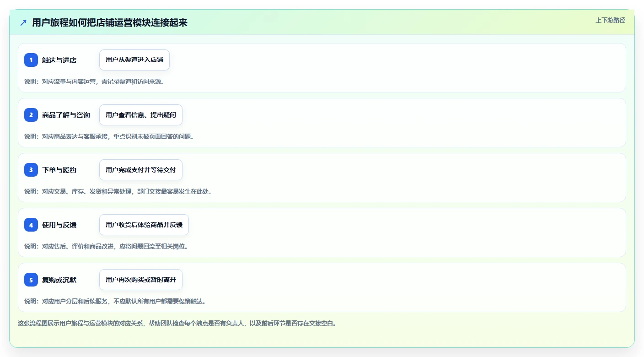This screenshot has height=357, width=644.
Task: Click the 用户完成支付并等待交付 box
Action: [141, 170]
